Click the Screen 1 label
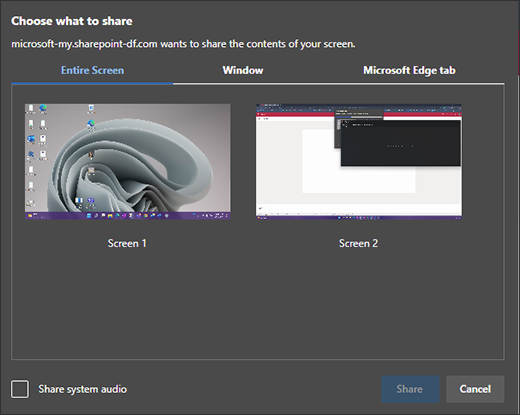The image size is (520, 415). [127, 243]
